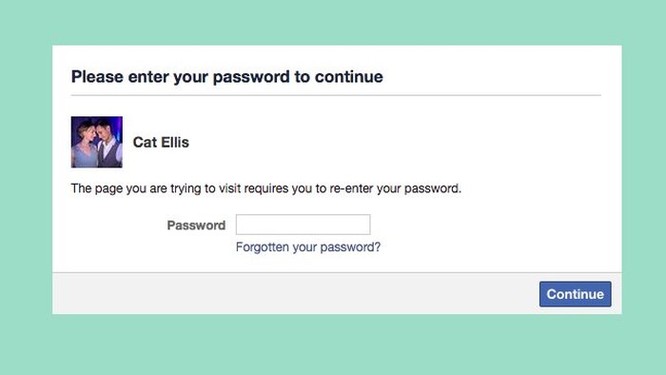Click the sentence about re-entering your password
Image resolution: width=666 pixels, height=375 pixels.
point(266,189)
